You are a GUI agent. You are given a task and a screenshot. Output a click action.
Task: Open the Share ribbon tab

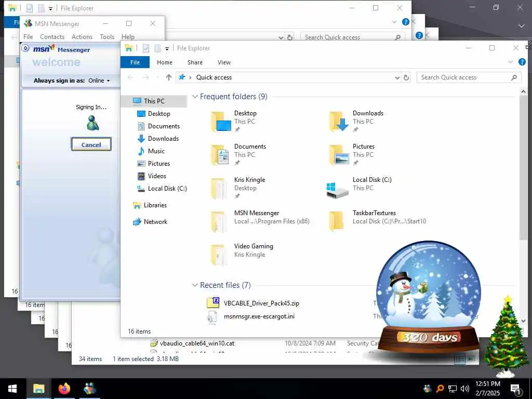pos(195,62)
